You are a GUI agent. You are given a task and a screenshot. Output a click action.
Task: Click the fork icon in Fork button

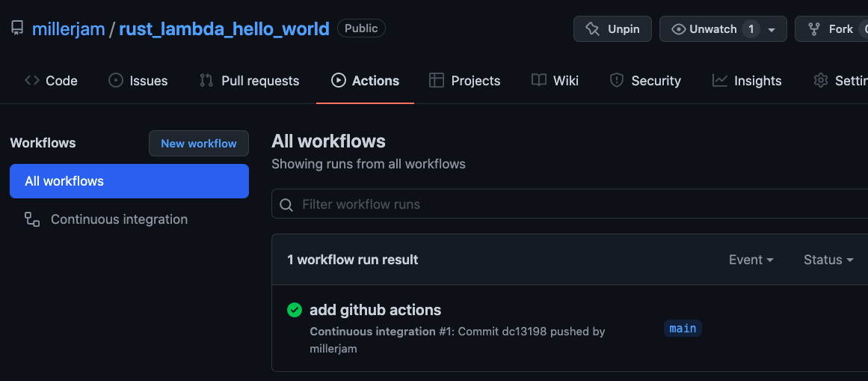click(813, 29)
